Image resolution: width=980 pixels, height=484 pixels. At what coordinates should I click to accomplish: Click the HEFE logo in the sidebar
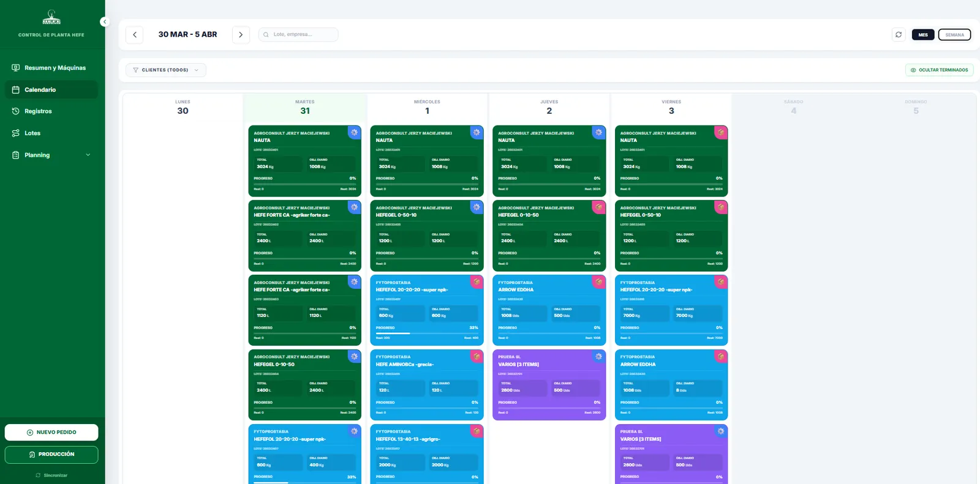click(51, 18)
